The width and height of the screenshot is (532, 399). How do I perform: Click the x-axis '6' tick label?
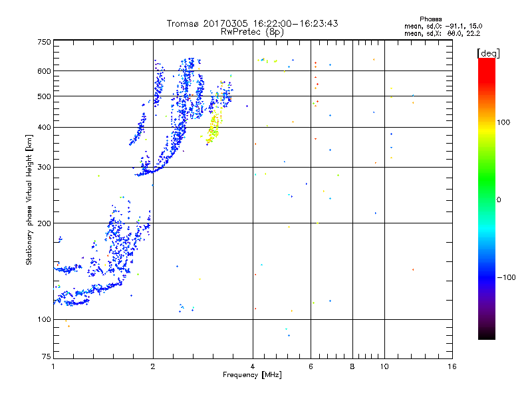(311, 366)
